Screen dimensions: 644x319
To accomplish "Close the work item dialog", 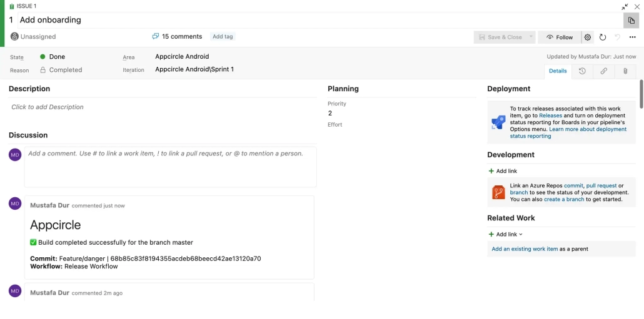I will tap(637, 7).
